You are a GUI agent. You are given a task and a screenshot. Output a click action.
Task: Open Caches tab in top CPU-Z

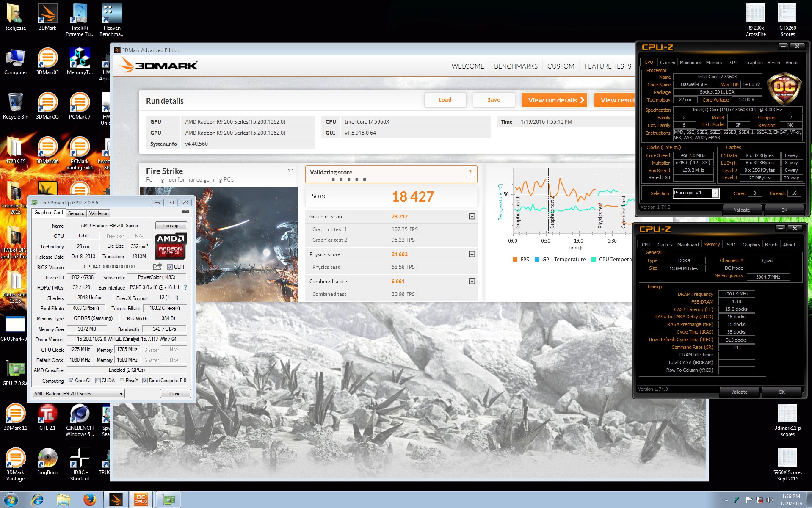pos(667,63)
